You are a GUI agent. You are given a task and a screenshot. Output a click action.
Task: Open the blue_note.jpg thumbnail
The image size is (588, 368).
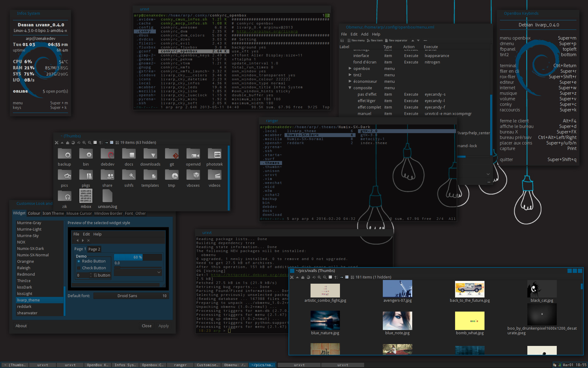click(x=398, y=323)
